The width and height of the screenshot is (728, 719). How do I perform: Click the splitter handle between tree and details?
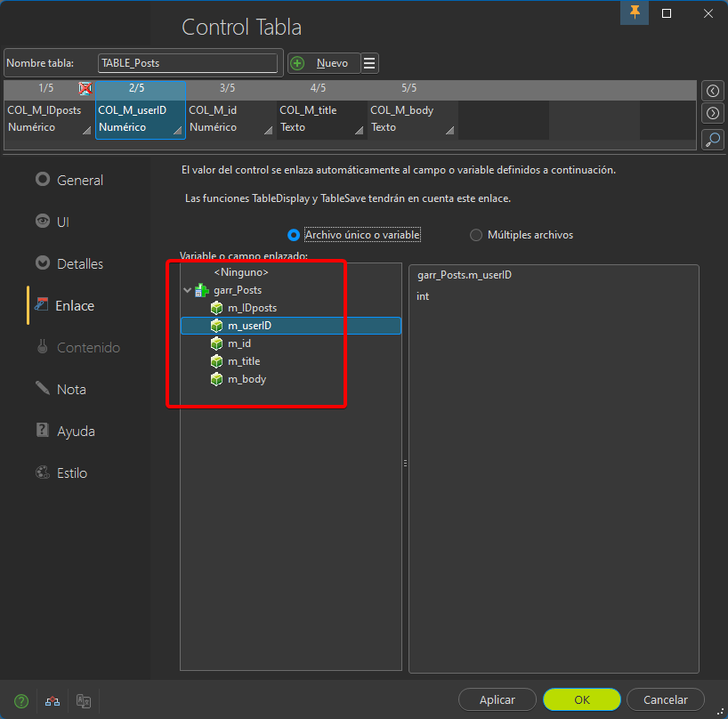coord(405,464)
